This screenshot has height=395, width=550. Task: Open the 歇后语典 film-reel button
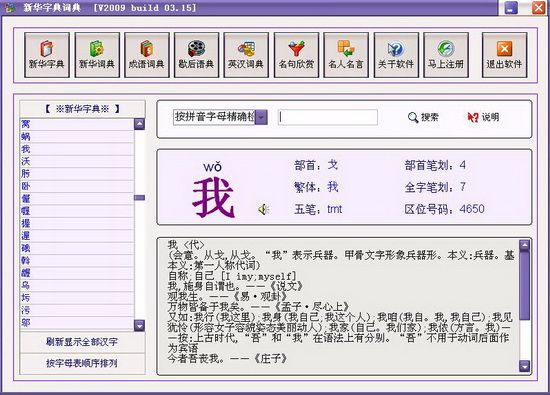196,55
